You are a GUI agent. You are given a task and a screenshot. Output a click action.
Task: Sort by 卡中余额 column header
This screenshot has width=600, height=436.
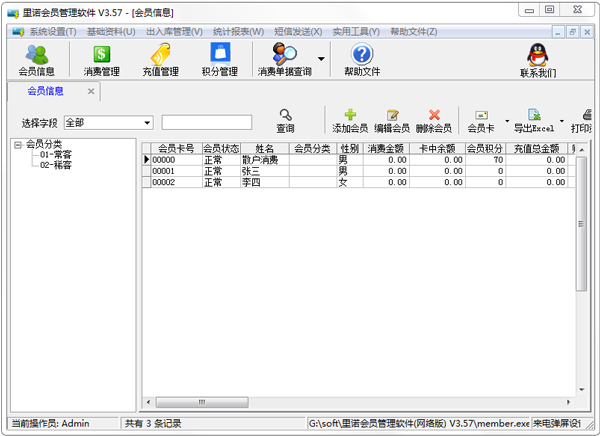[x=437, y=149]
